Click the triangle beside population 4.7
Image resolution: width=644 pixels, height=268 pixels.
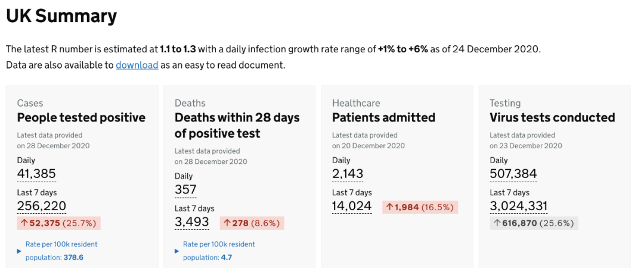coord(177,251)
